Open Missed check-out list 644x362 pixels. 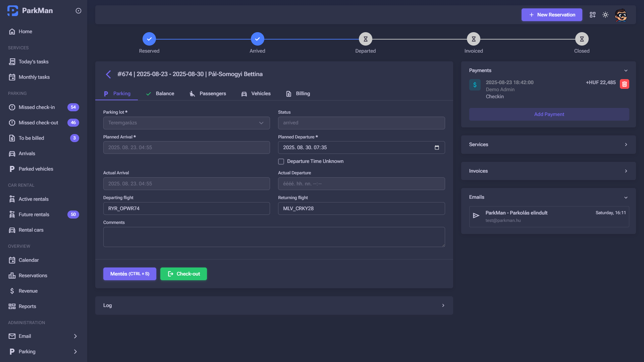click(x=44, y=123)
